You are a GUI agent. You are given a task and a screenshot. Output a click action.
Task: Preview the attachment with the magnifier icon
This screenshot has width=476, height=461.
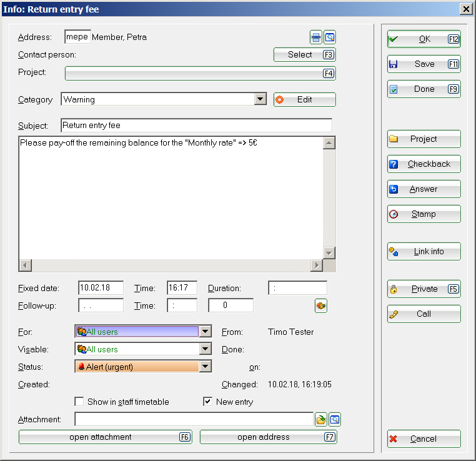pos(335,419)
